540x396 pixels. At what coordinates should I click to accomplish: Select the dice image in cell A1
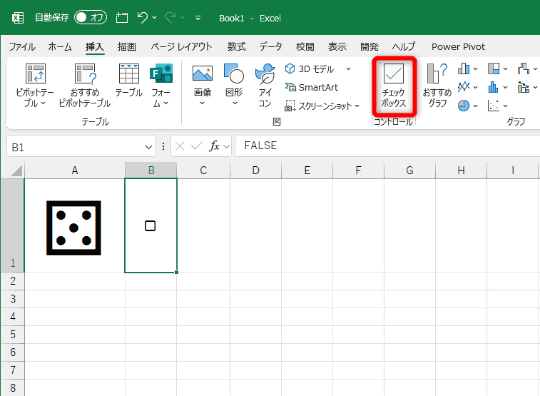(74, 228)
